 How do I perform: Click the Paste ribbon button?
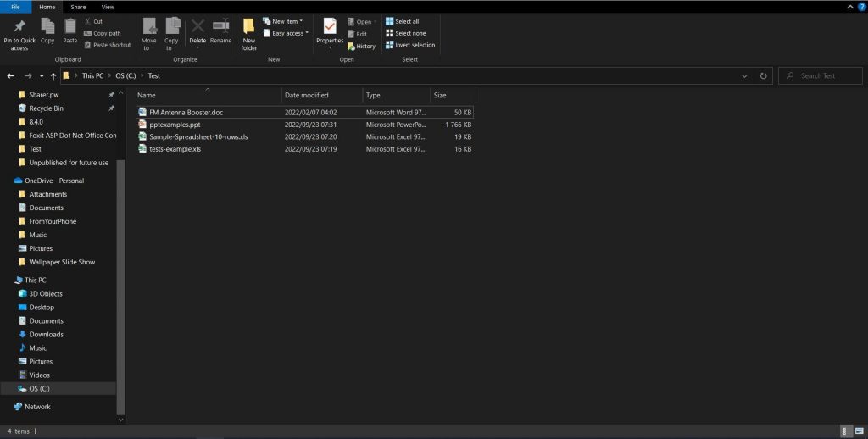(70, 31)
